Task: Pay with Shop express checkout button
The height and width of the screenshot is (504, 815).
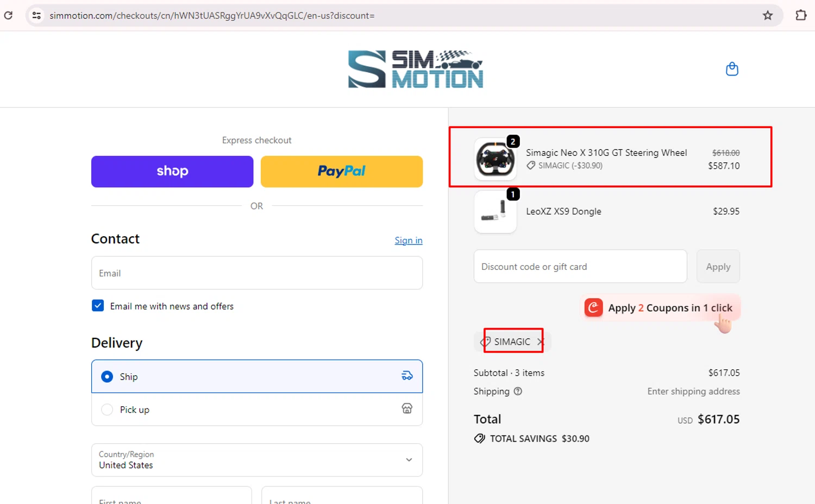Action: [x=172, y=172]
